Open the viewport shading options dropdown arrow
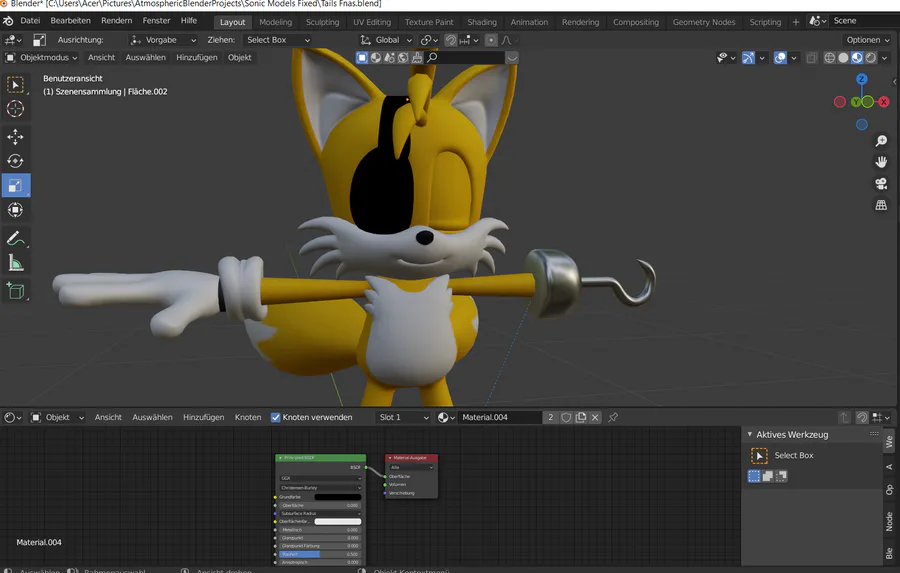 (x=885, y=57)
